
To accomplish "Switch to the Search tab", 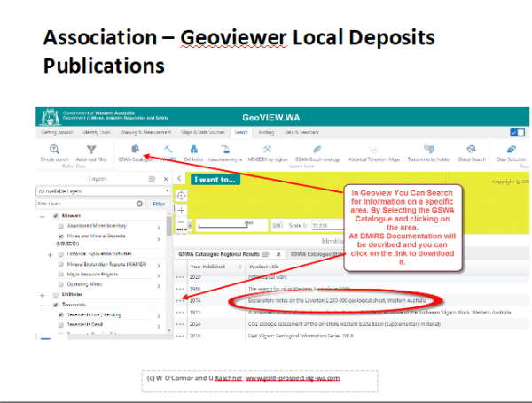I will (x=241, y=132).
